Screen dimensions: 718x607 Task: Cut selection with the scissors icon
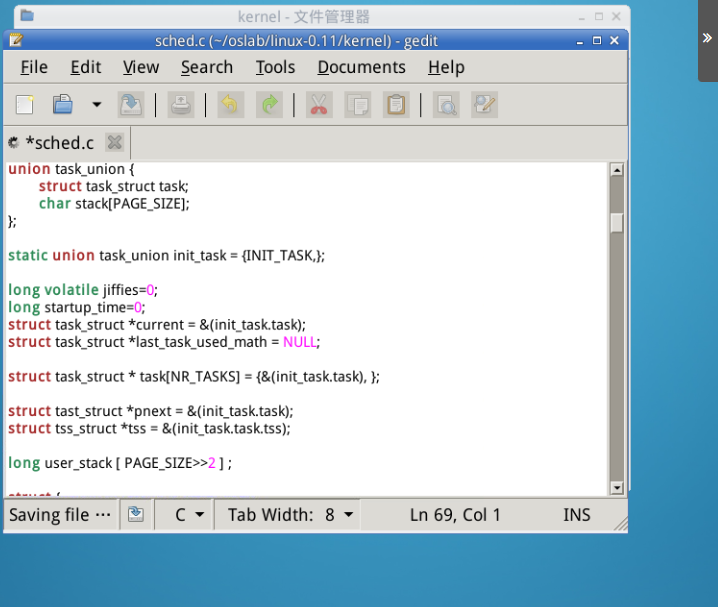(x=319, y=105)
